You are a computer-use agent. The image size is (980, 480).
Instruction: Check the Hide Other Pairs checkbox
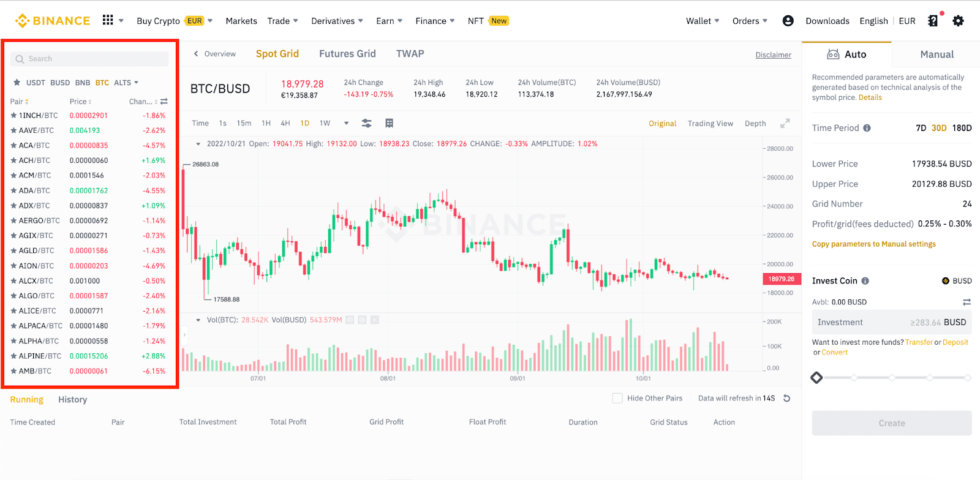(x=617, y=398)
